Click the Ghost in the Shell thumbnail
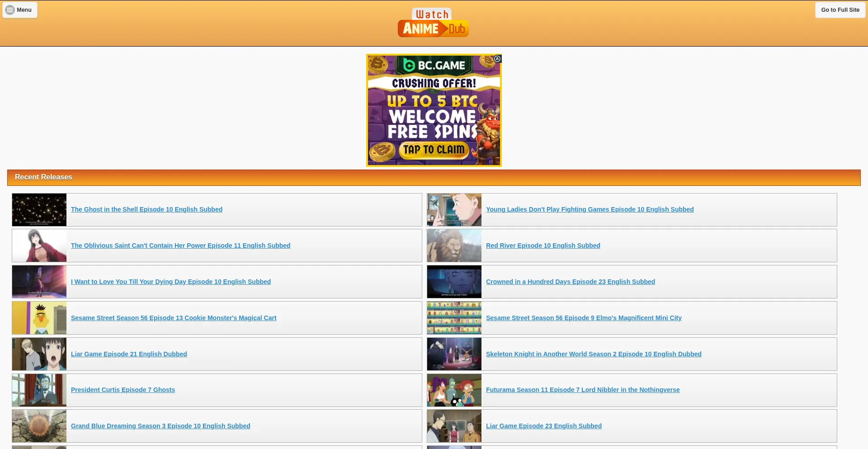 (39, 210)
